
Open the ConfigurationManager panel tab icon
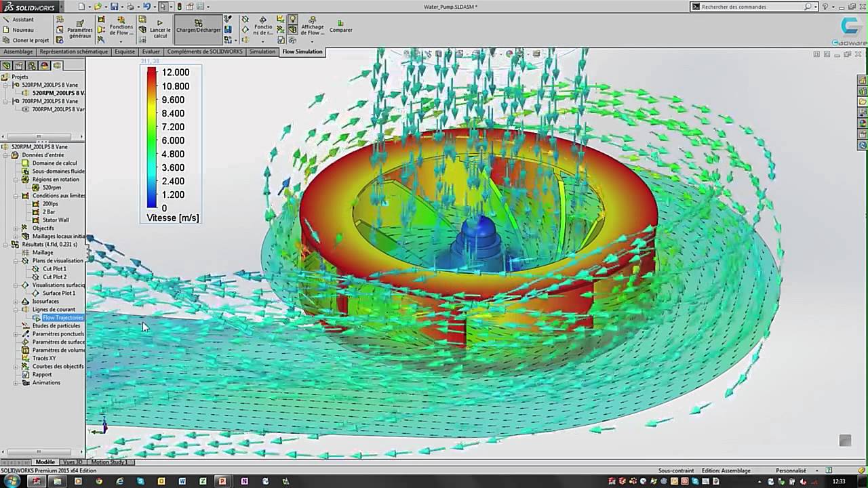click(x=32, y=66)
